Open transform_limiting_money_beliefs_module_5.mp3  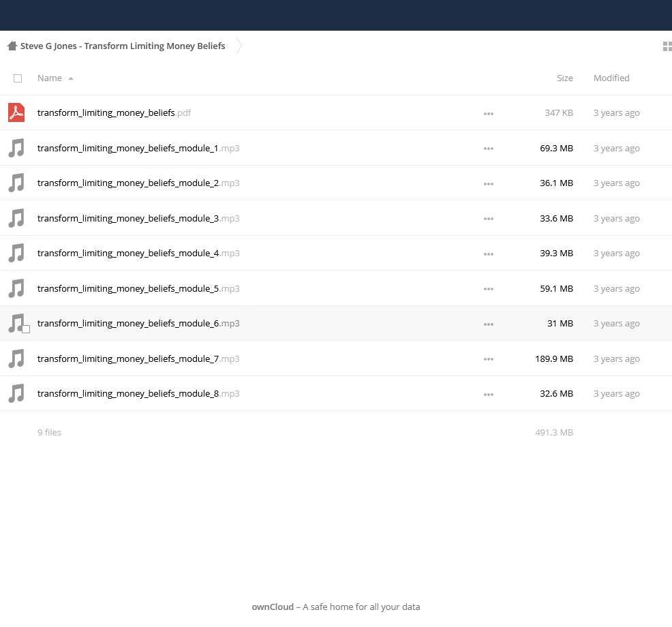tap(138, 288)
